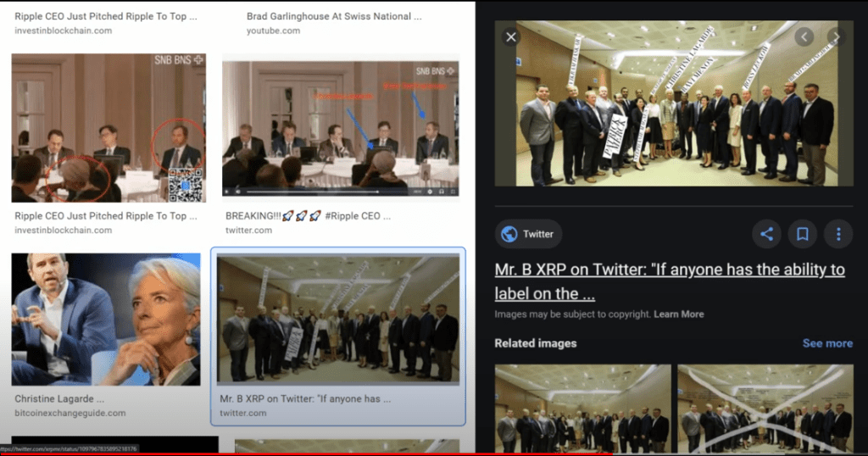The image size is (868, 456).
Task: Click See more beside Related images
Action: tap(827, 343)
